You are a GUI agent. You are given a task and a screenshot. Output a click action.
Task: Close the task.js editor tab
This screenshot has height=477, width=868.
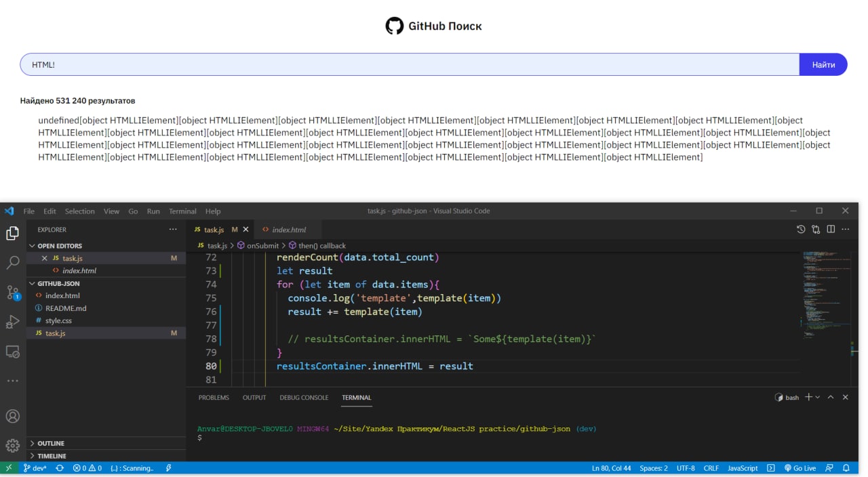245,230
